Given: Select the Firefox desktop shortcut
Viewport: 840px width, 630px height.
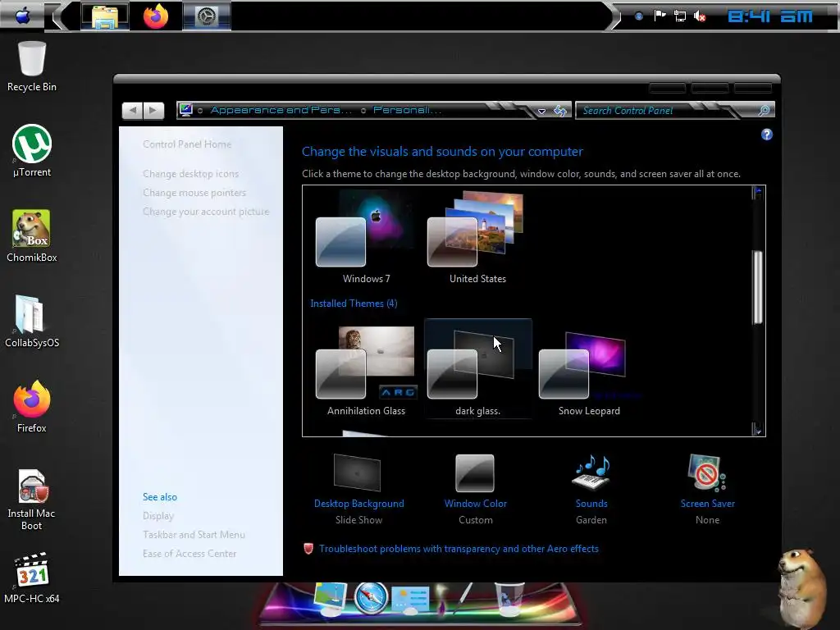Looking at the screenshot, I should point(32,406).
